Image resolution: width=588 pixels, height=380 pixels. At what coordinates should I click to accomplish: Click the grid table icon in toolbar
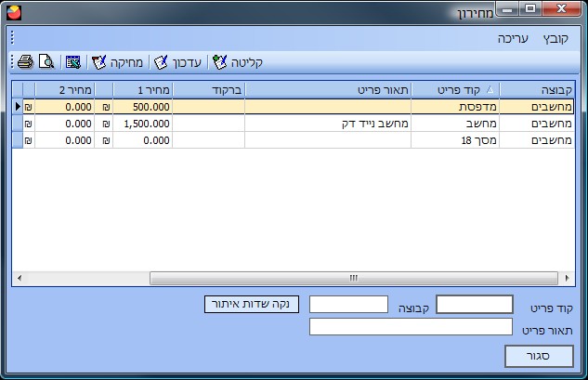click(73, 62)
